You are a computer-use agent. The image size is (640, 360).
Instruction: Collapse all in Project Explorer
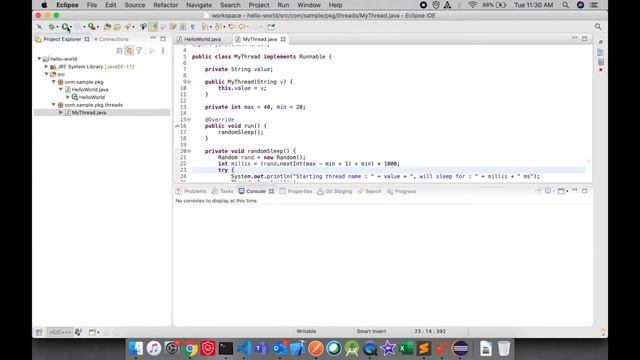(120, 51)
